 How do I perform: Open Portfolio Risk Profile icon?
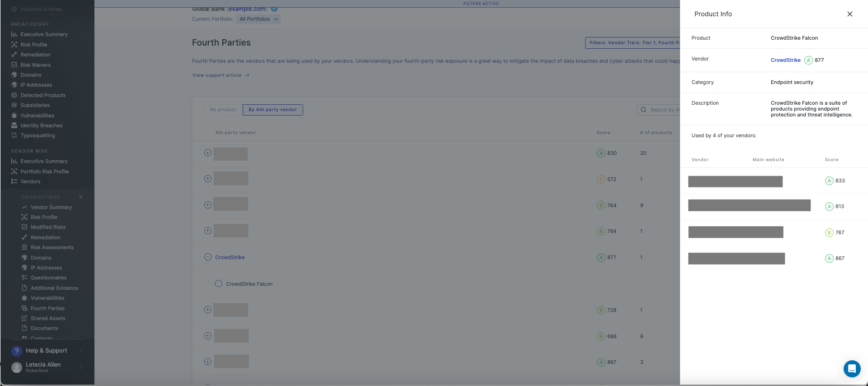pyautogui.click(x=14, y=172)
